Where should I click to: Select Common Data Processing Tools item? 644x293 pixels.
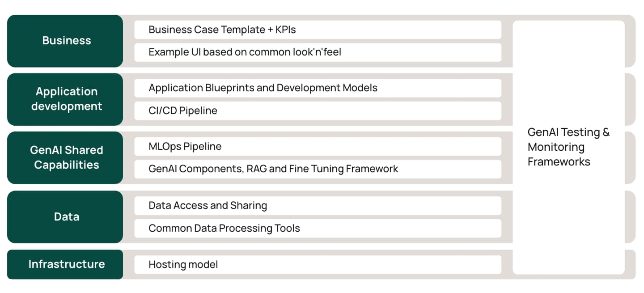(x=318, y=228)
